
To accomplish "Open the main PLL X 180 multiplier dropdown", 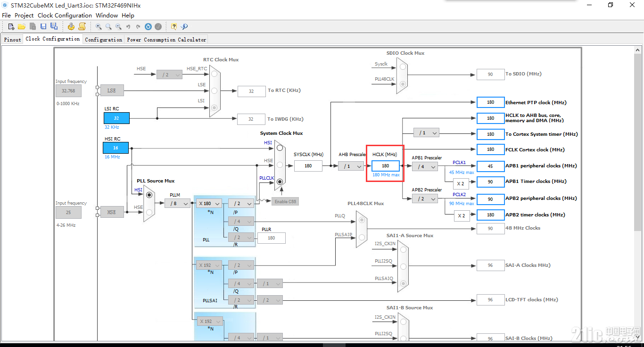I will click(x=208, y=203).
